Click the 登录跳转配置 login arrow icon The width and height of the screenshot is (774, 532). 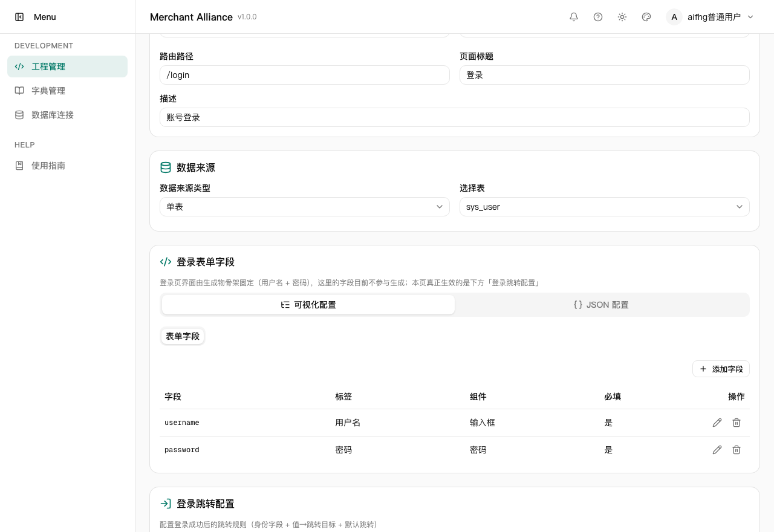166,504
